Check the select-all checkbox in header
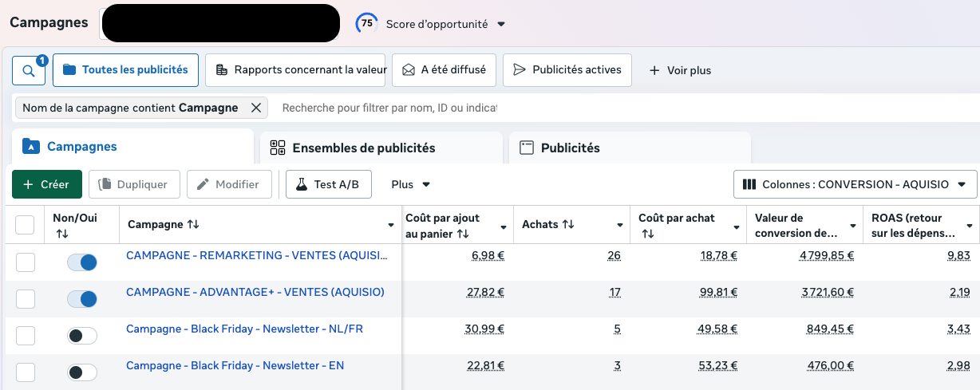This screenshot has height=390, width=980. (26, 225)
